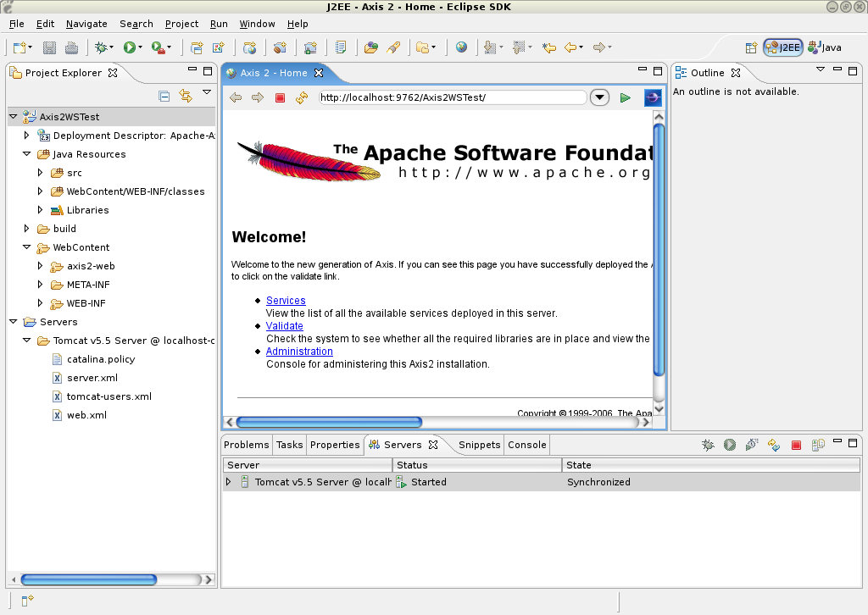Click the browser horizontal scrollbar thumb
868x615 pixels.
[330, 423]
